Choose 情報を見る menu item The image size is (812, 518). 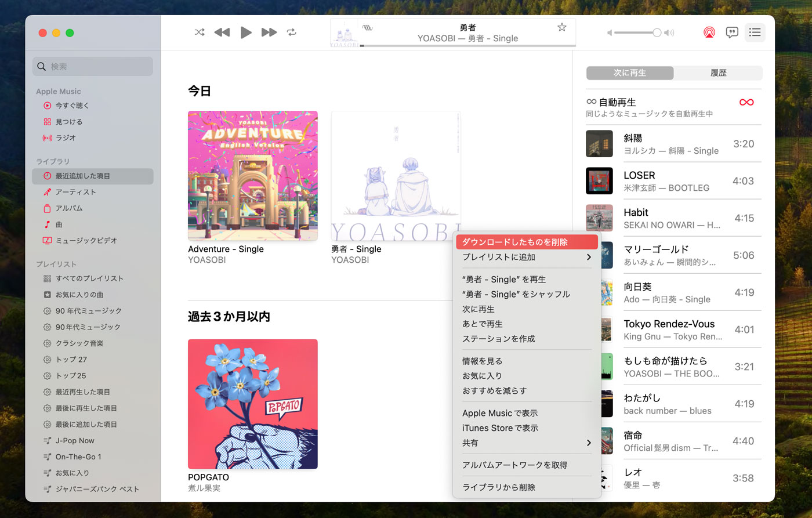[527, 361]
